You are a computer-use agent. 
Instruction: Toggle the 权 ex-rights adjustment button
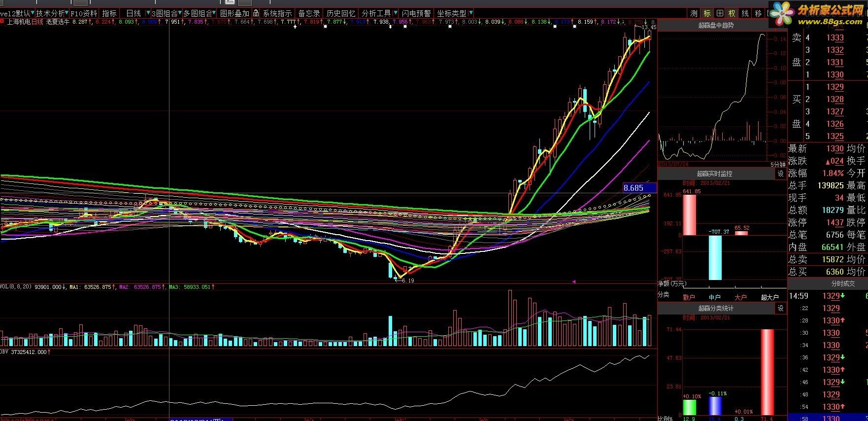733,13
